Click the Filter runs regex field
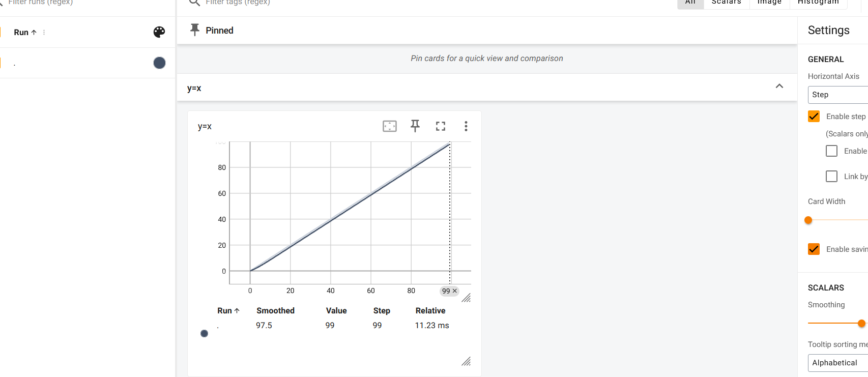 tap(41, 3)
